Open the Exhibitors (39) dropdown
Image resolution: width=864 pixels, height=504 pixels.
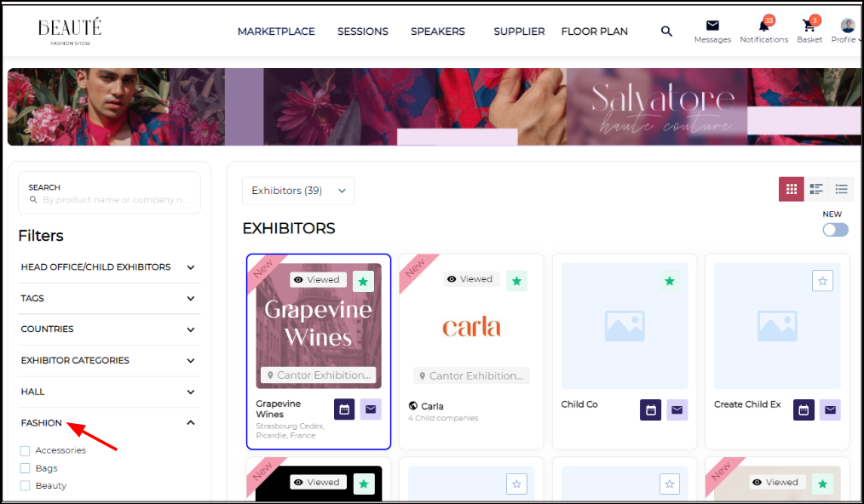(298, 191)
